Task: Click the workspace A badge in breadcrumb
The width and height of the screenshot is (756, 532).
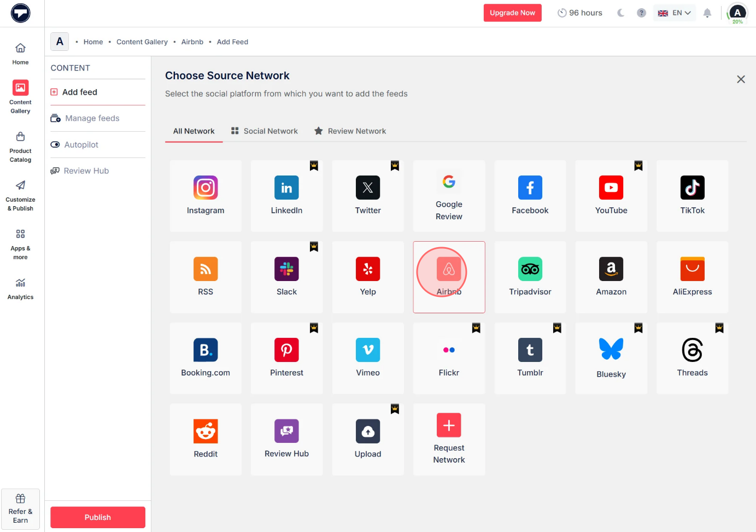Action: coord(60,42)
